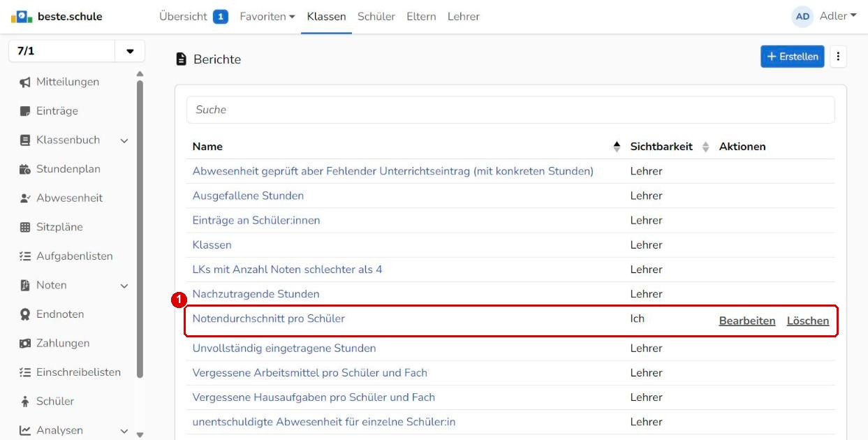Click the Aufgabenlisten checklist icon
Screen dimensions: 868x440
(x=25, y=256)
